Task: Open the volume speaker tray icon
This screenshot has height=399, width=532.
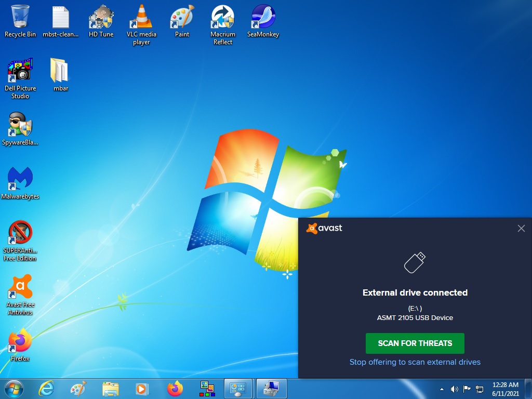Action: (454, 389)
